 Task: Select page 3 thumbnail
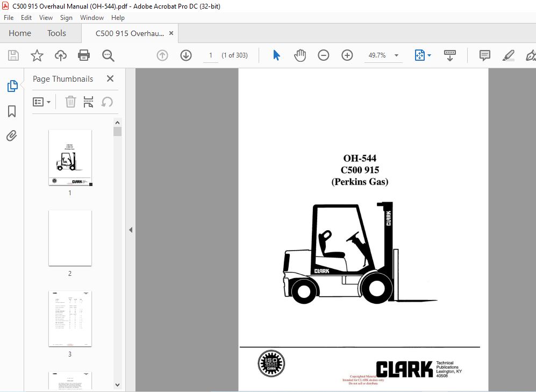[x=70, y=318]
